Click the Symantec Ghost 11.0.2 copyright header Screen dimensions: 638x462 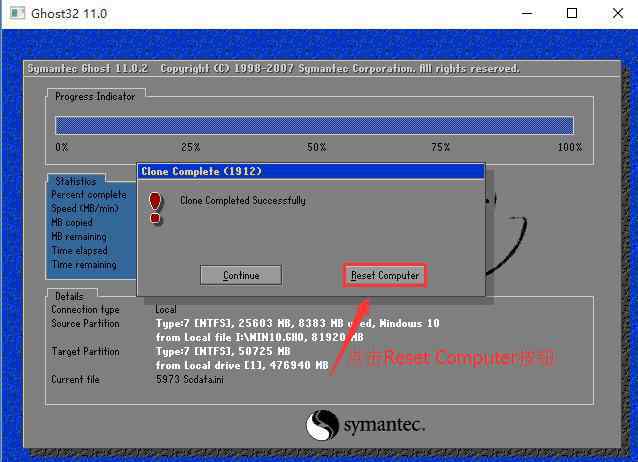point(273,68)
